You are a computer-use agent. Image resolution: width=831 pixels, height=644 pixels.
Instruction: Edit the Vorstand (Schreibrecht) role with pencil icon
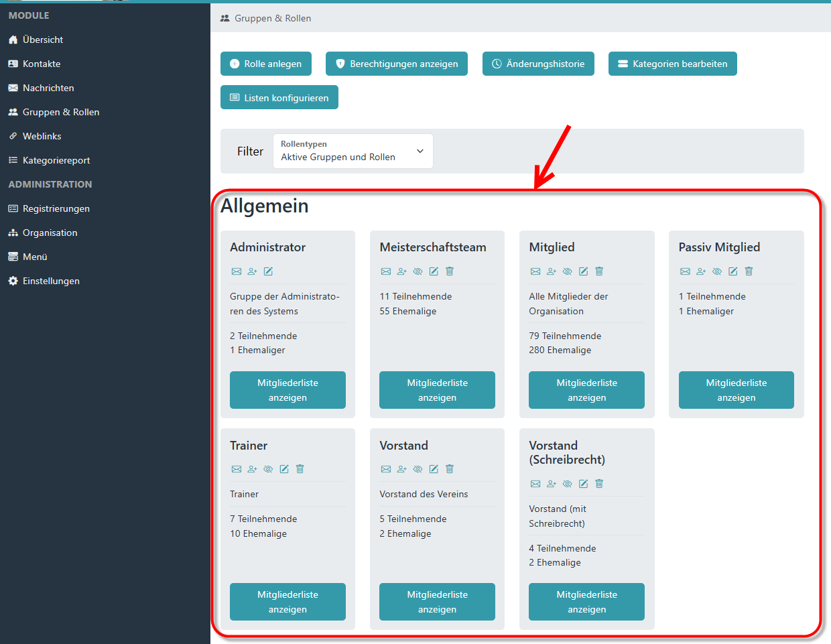pyautogui.click(x=583, y=484)
